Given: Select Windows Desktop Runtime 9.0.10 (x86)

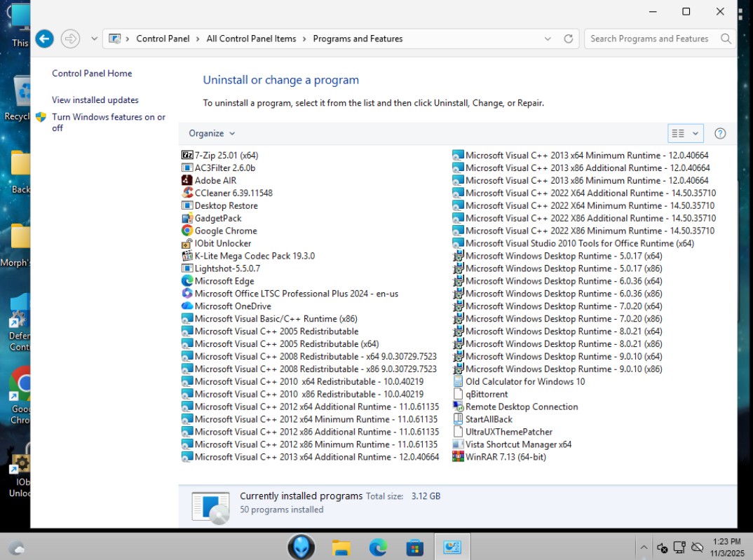Looking at the screenshot, I should pos(557,369).
